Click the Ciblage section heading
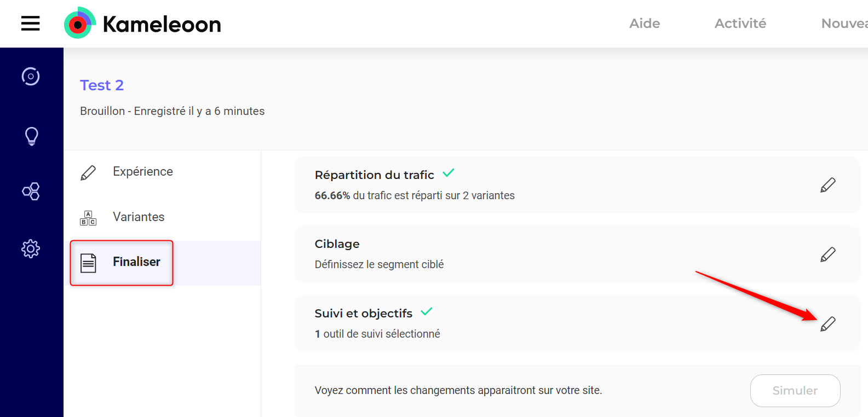This screenshot has width=868, height=417. tap(337, 244)
